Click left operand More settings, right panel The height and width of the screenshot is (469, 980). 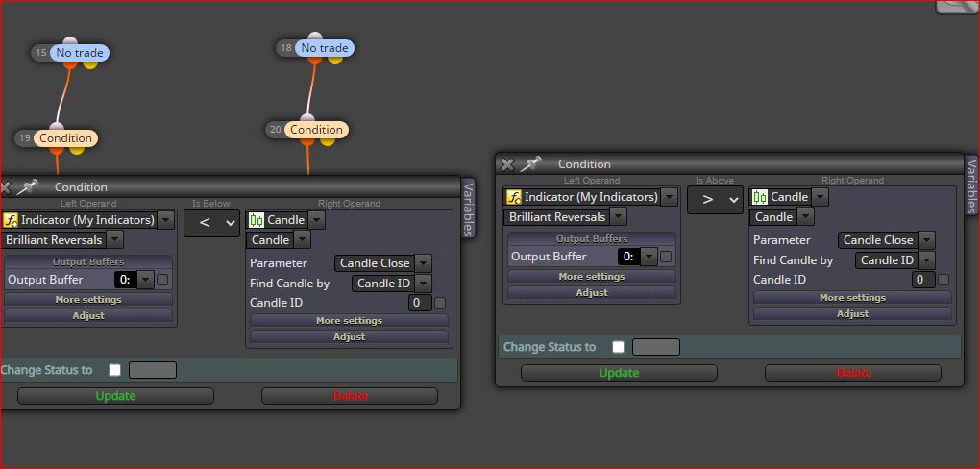pyautogui.click(x=592, y=277)
